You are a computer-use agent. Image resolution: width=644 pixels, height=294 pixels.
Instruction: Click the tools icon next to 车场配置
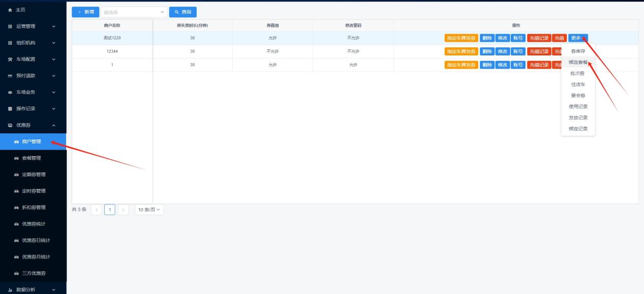click(x=10, y=59)
